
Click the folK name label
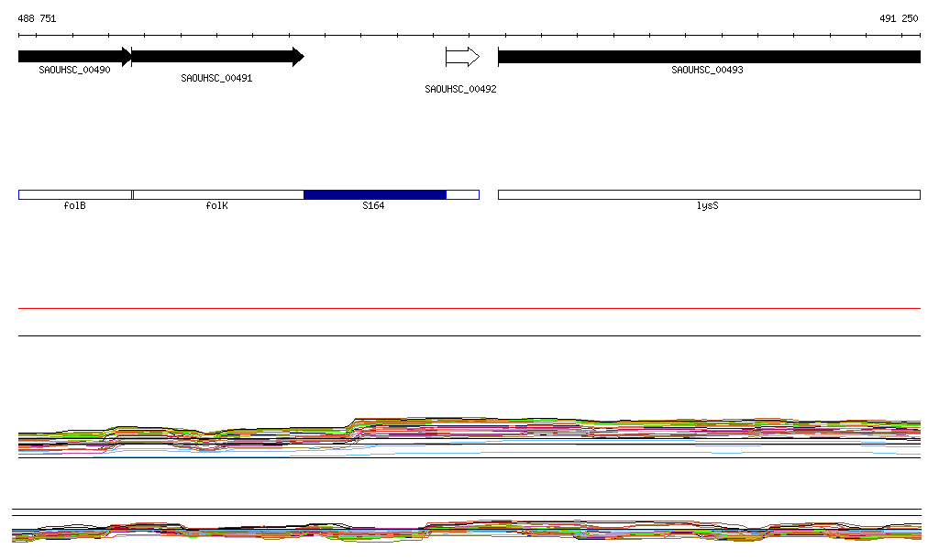coord(216,206)
